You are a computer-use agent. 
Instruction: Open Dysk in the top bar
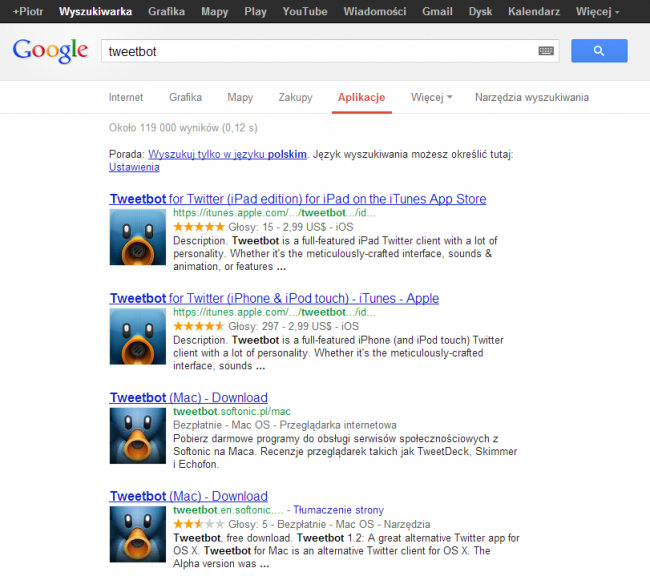click(480, 12)
